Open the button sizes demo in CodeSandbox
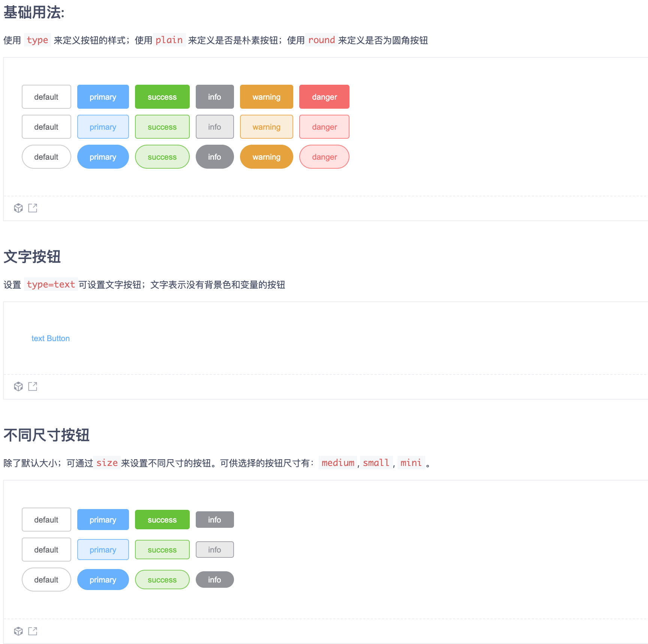The height and width of the screenshot is (644, 648). click(x=18, y=631)
